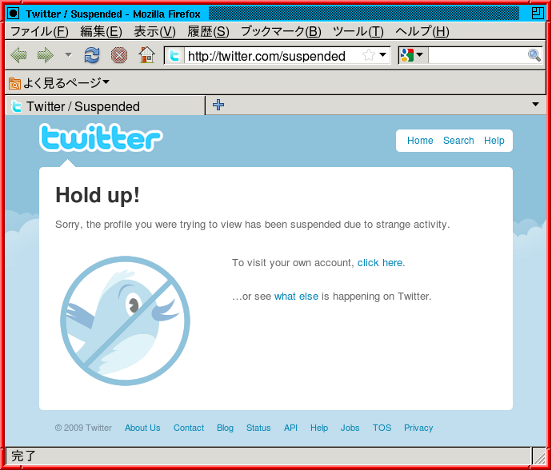Click the search magnifier icon
Viewport: 551px width, 470px height.
click(x=534, y=55)
